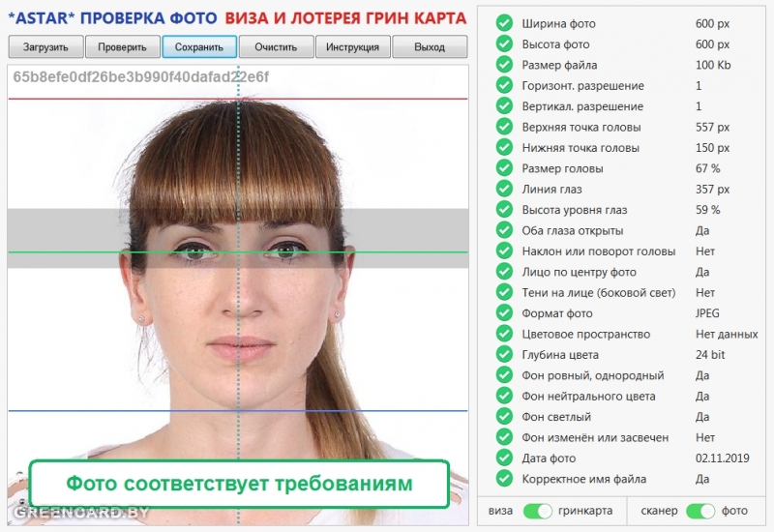Click the Очистить button
774x532 pixels.
276,46
